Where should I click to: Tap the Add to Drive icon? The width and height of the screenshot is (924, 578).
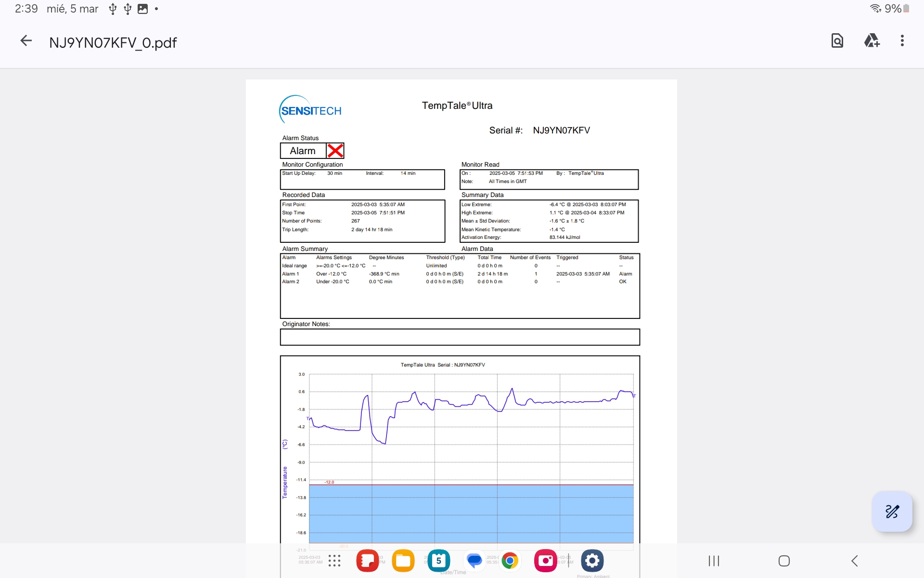point(872,41)
